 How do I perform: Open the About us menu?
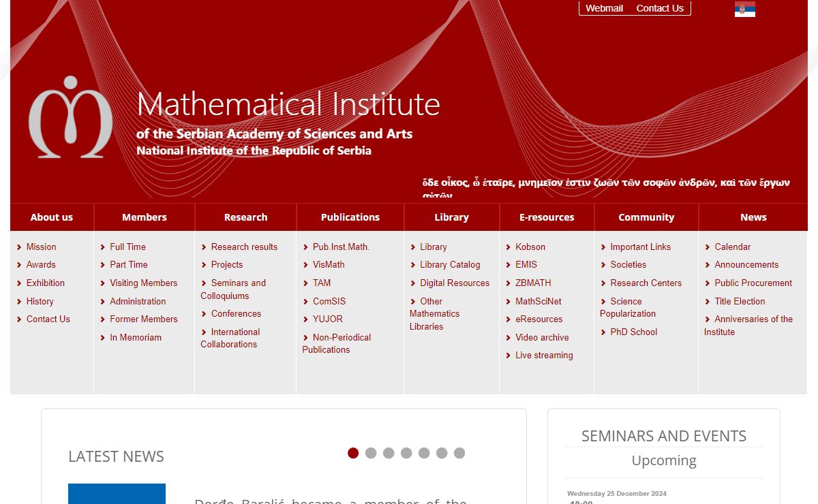[x=52, y=217]
